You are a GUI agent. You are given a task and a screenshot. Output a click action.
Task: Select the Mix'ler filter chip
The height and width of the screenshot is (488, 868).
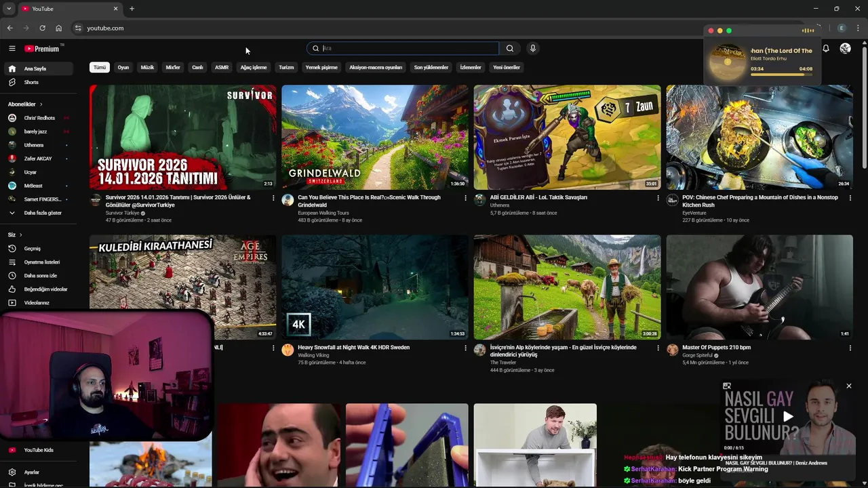(173, 67)
